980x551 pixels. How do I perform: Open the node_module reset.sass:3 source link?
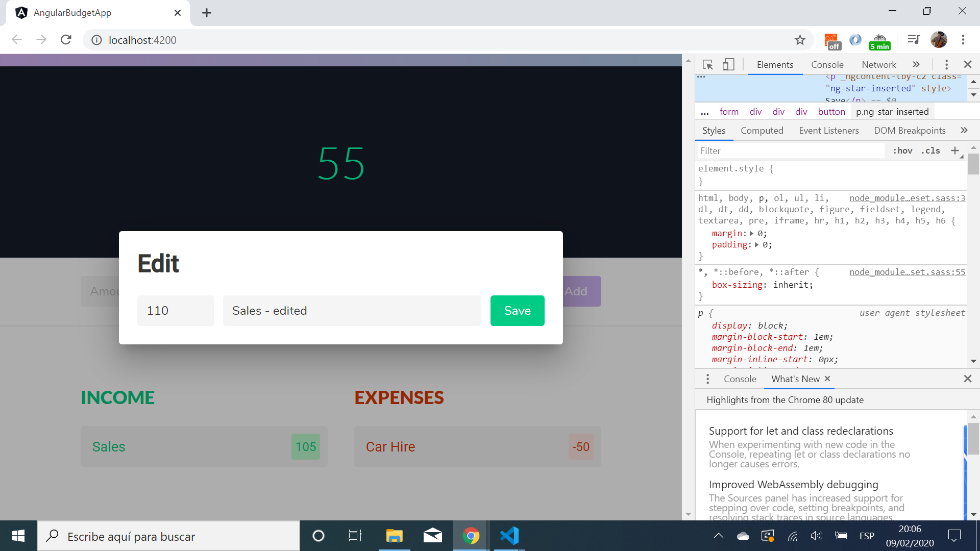[907, 198]
